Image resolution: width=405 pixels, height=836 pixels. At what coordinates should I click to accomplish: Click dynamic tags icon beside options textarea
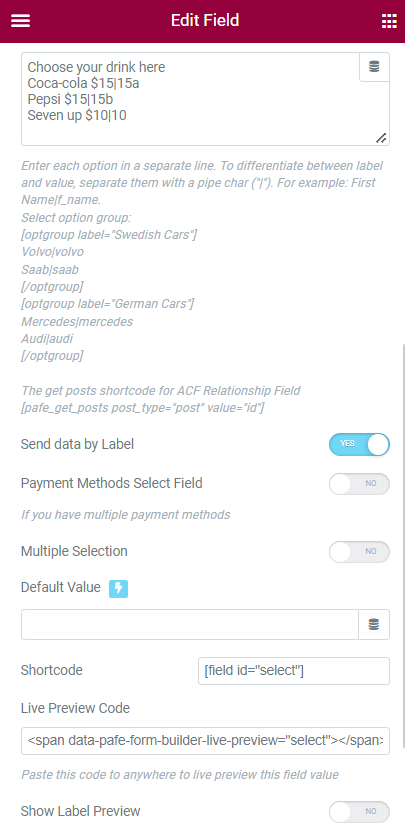pyautogui.click(x=374, y=67)
